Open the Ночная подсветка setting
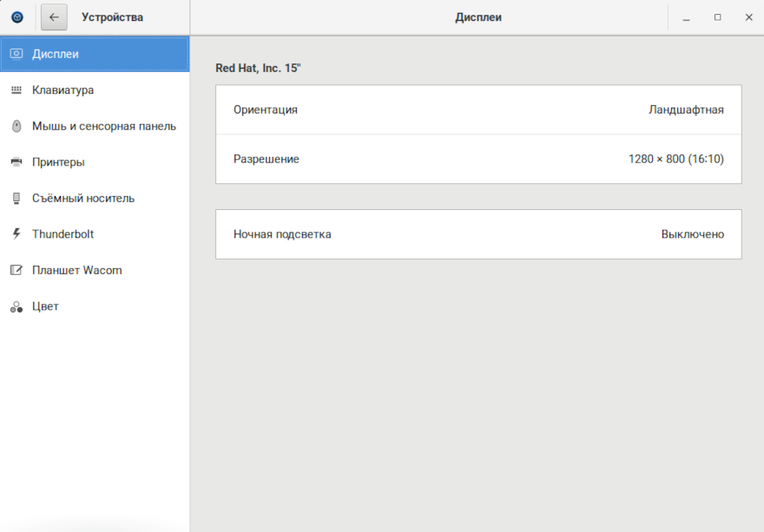Screen dimensions: 764x532 tap(282, 234)
